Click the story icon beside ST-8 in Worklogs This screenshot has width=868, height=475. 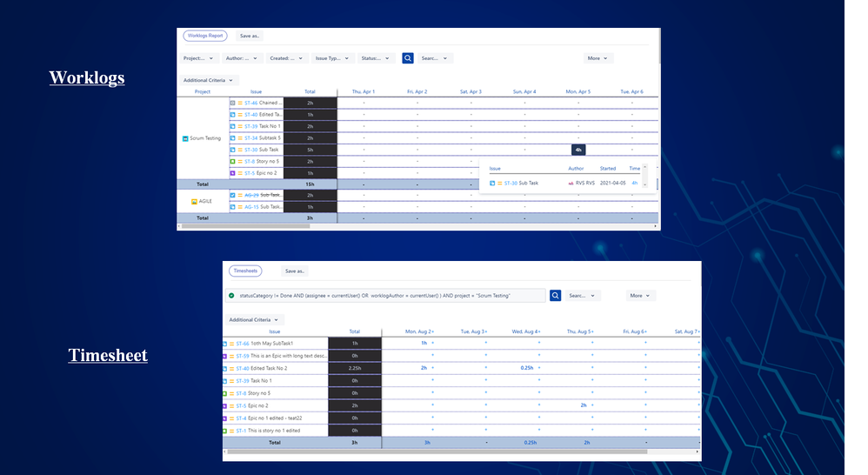click(232, 162)
